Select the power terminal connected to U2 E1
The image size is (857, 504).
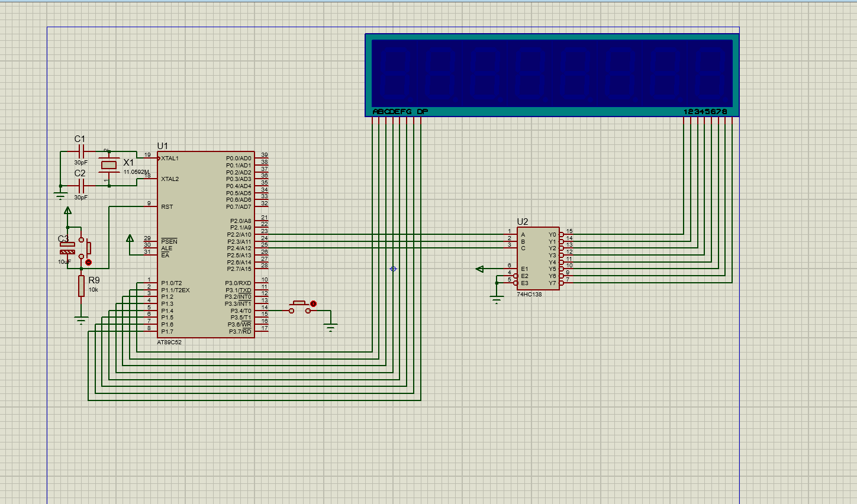click(x=479, y=269)
